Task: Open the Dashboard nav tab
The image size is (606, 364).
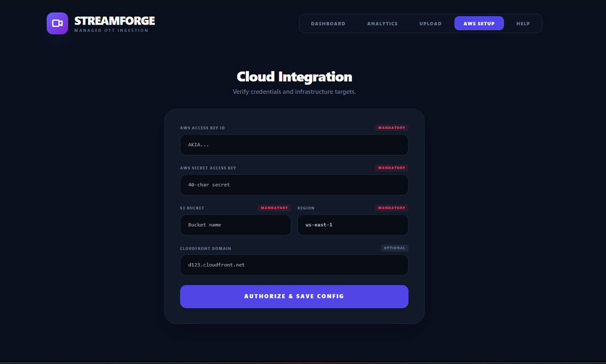Action: pos(328,24)
